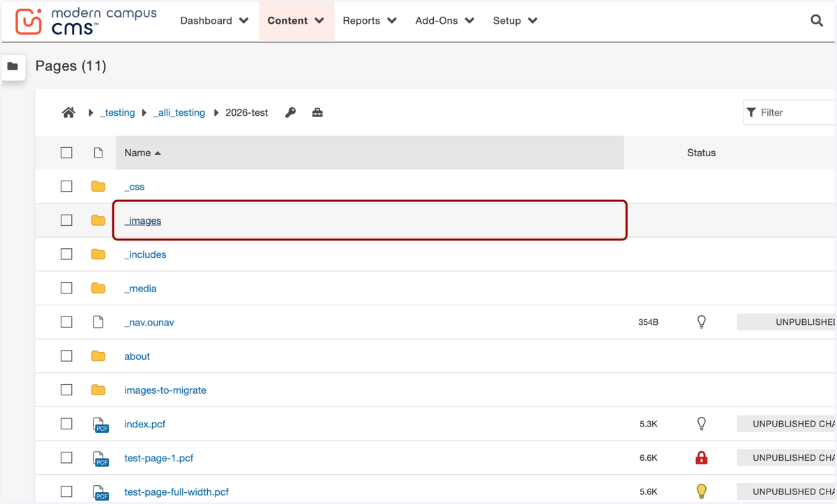Open the _includes folder link
The width and height of the screenshot is (837, 504).
(x=145, y=254)
